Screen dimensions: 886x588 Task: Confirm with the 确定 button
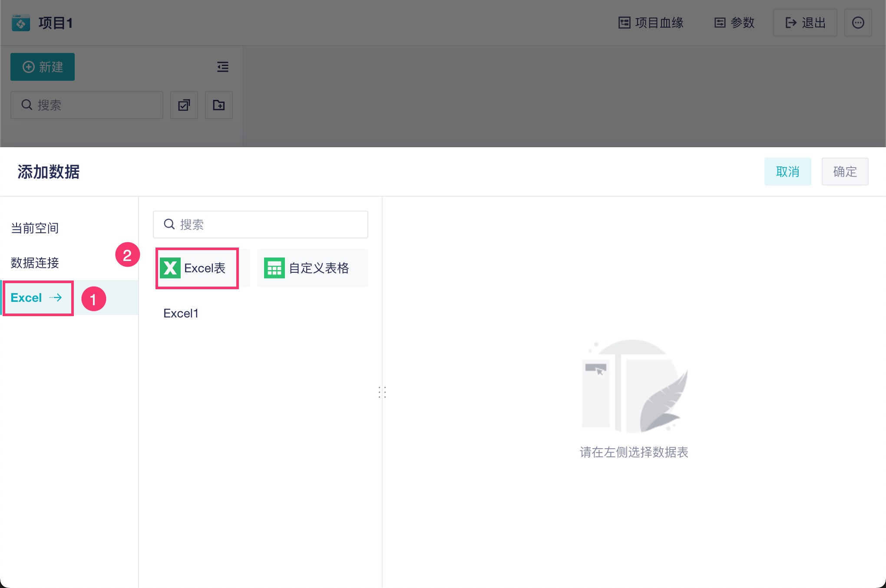click(x=845, y=172)
